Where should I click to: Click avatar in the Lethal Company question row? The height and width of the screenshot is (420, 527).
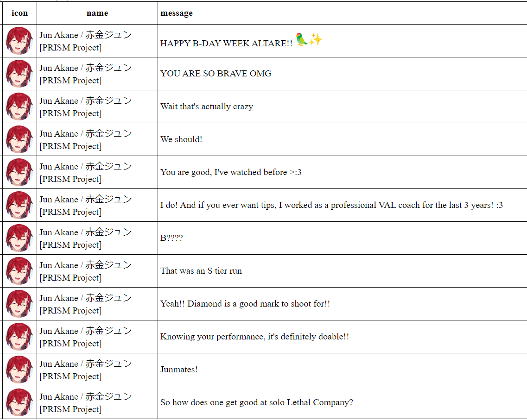point(19,402)
